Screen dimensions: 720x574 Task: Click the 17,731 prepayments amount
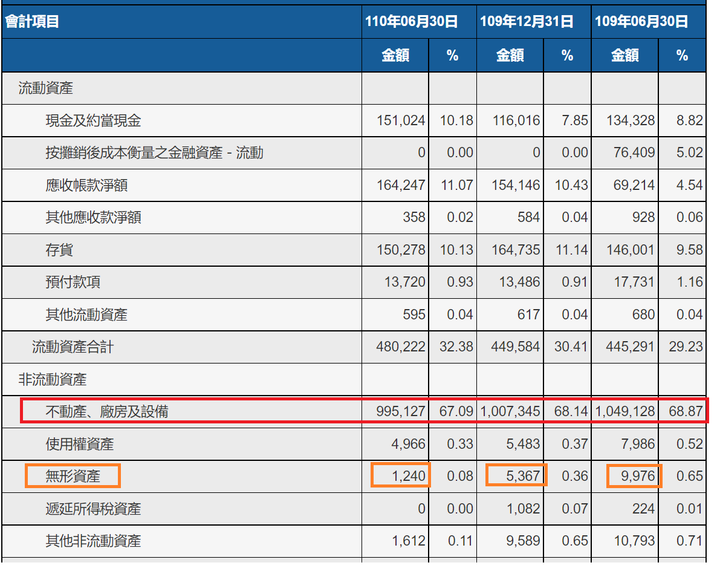coord(635,282)
